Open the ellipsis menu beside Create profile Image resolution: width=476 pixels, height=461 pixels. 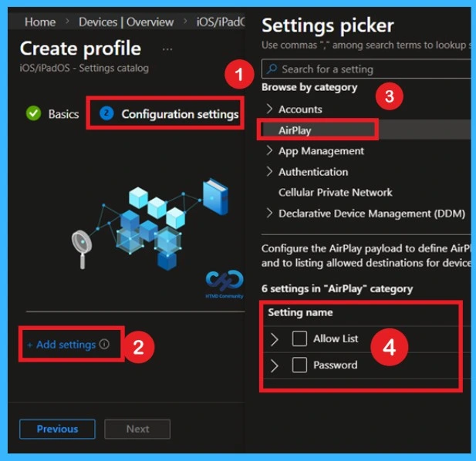[167, 49]
